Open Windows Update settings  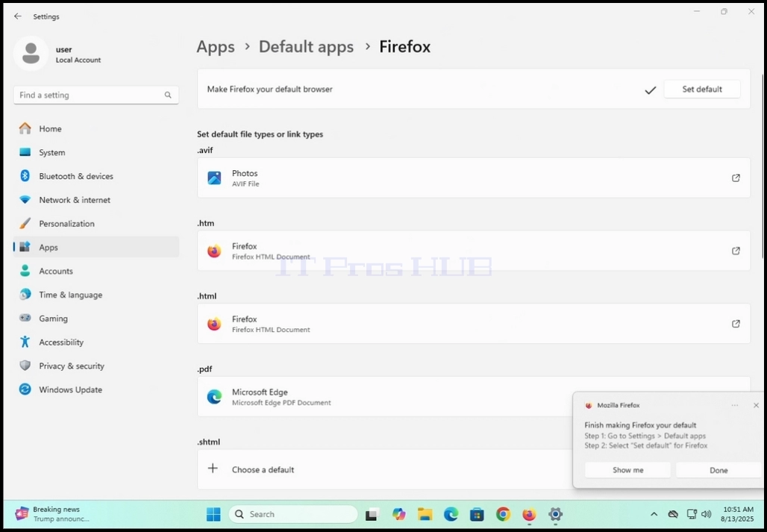[x=96, y=389]
